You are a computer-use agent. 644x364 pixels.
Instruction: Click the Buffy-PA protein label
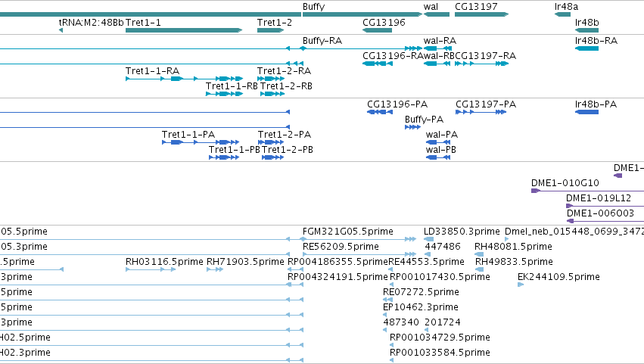[424, 120]
